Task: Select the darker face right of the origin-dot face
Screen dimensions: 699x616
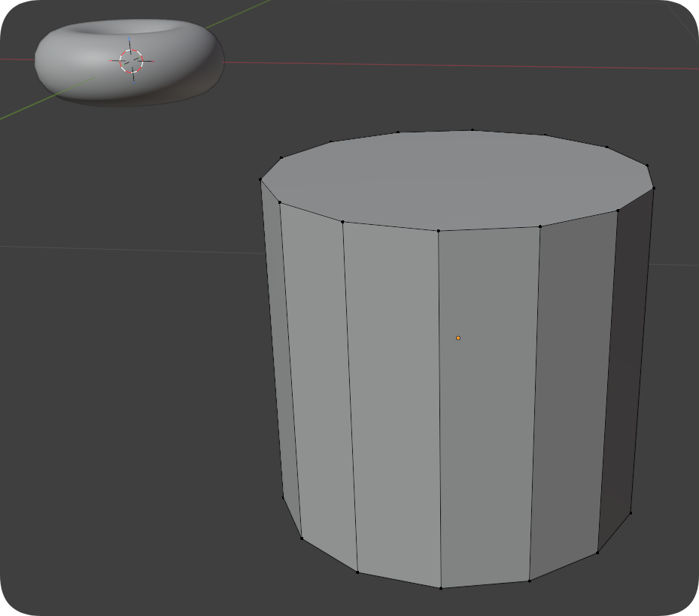Action: click(x=570, y=391)
